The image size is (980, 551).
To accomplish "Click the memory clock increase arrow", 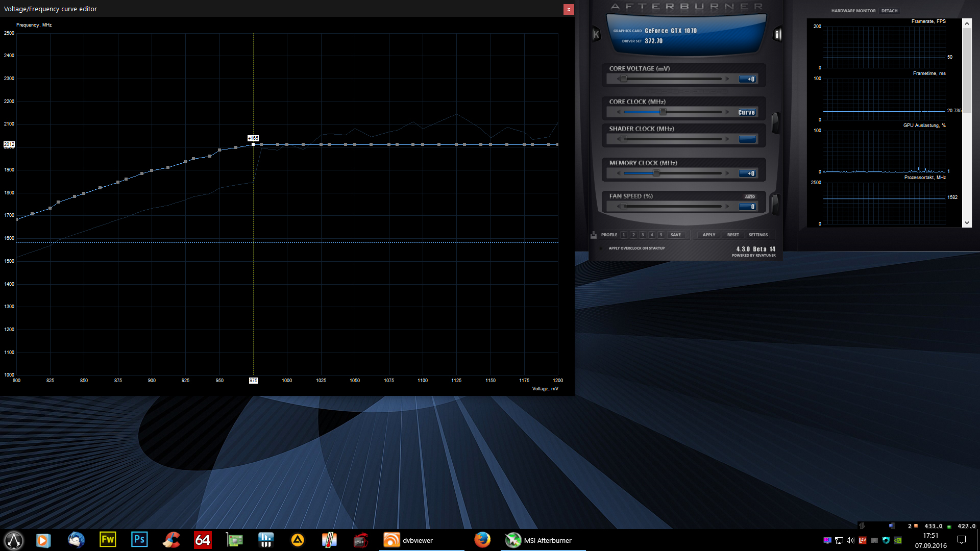I will coord(727,173).
